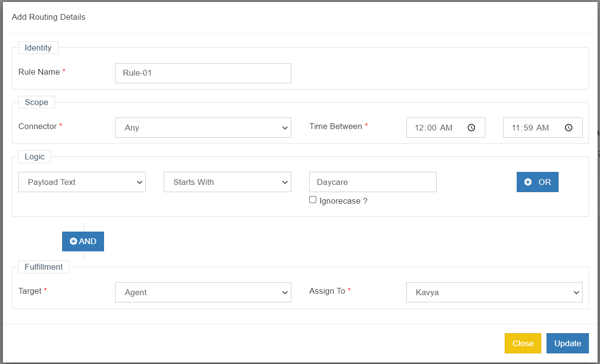The width and height of the screenshot is (600, 364).
Task: Click the Identity section label
Action: [38, 48]
